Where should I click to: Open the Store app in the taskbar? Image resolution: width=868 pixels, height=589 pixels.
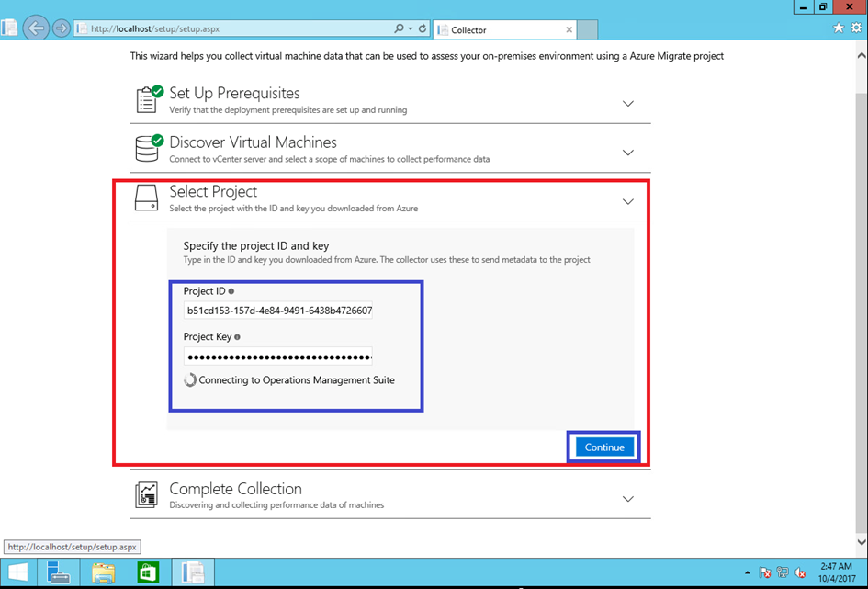coord(148,572)
